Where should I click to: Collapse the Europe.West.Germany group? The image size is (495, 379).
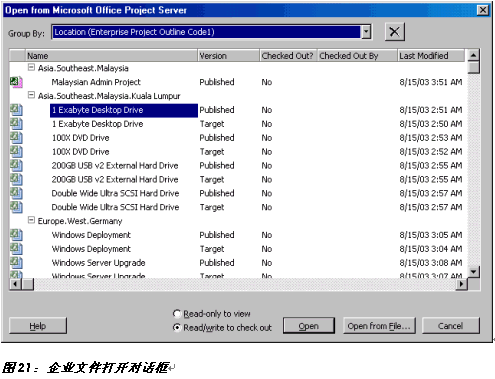pos(31,220)
